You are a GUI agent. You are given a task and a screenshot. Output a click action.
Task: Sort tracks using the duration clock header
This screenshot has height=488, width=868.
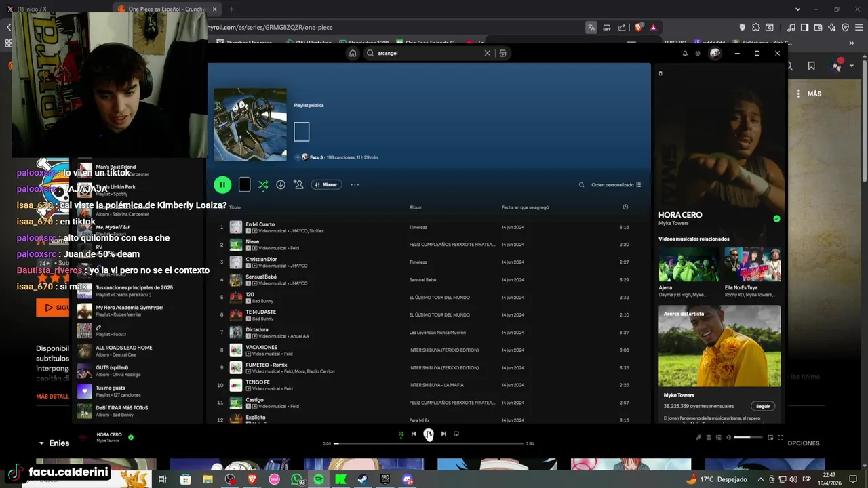(625, 207)
